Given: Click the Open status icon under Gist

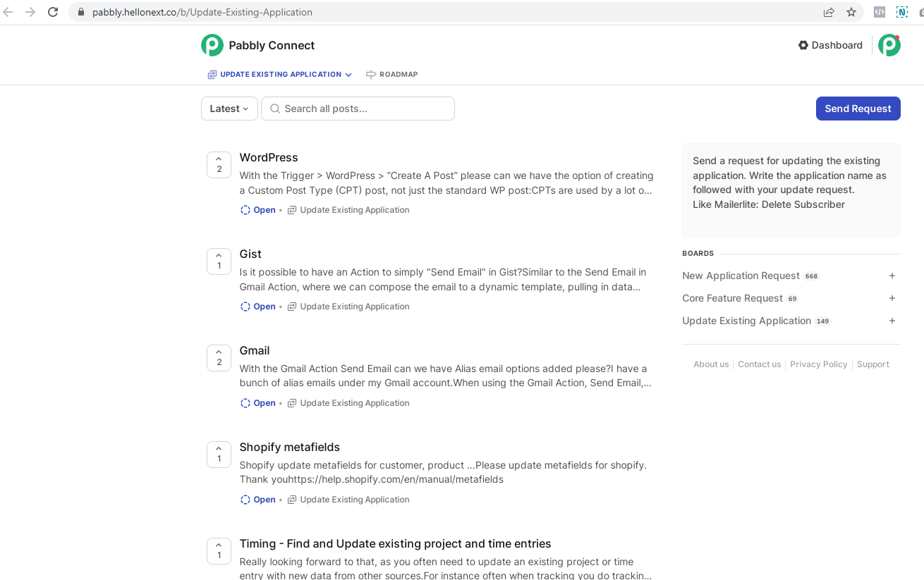Looking at the screenshot, I should pos(245,307).
